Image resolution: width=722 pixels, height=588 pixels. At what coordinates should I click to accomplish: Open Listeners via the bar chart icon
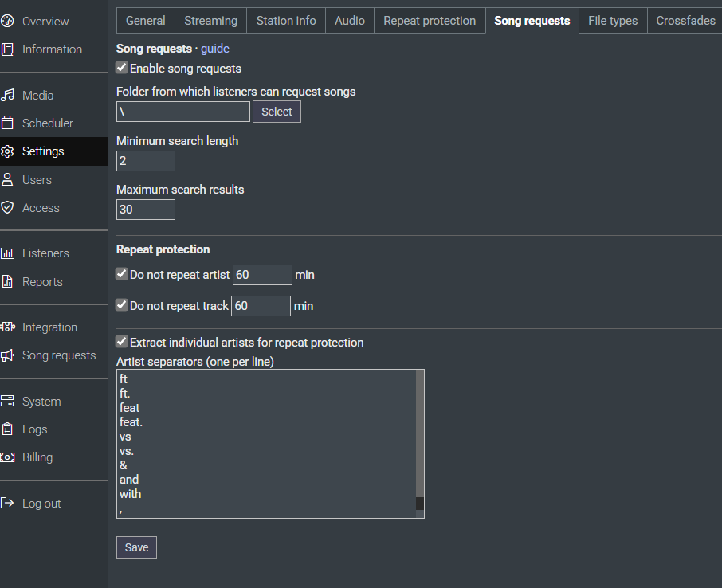tap(8, 253)
